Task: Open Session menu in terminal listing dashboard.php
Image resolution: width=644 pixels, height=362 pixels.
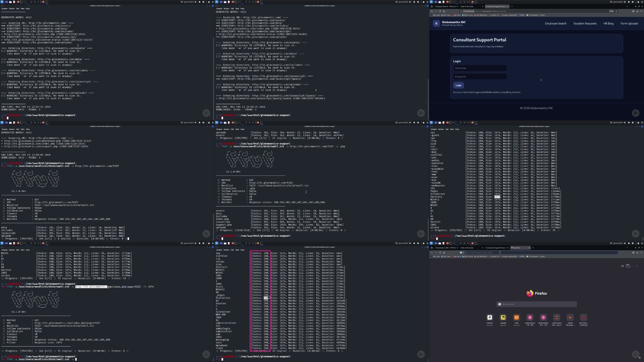Action: point(4,129)
